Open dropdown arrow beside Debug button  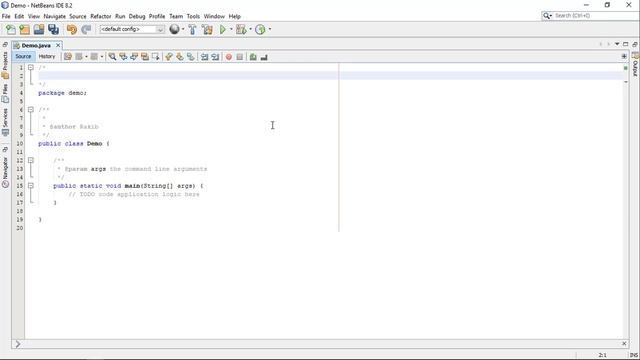pos(250,29)
